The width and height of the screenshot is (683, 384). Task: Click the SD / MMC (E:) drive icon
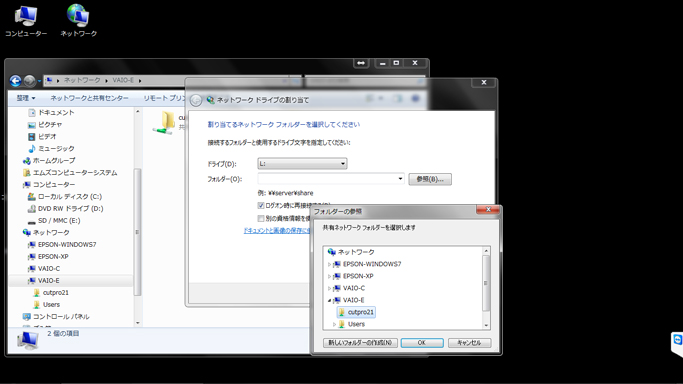click(32, 221)
